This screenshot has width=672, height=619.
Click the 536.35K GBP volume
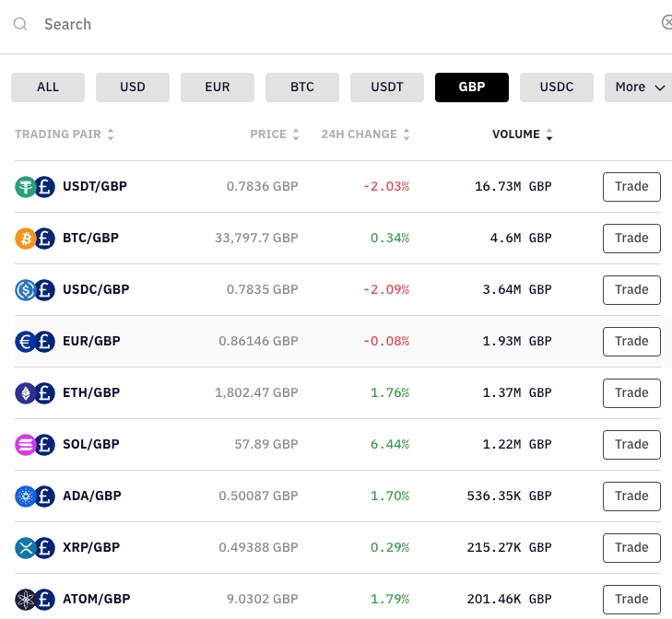tap(509, 496)
